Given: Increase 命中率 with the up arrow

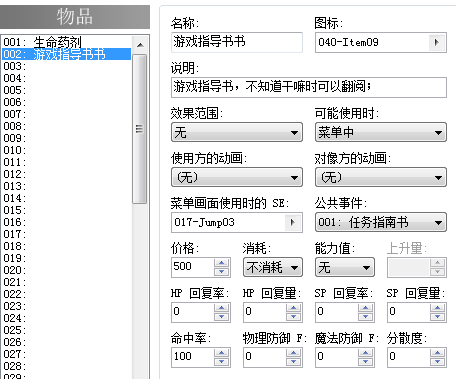Looking at the screenshot, I should (222, 353).
